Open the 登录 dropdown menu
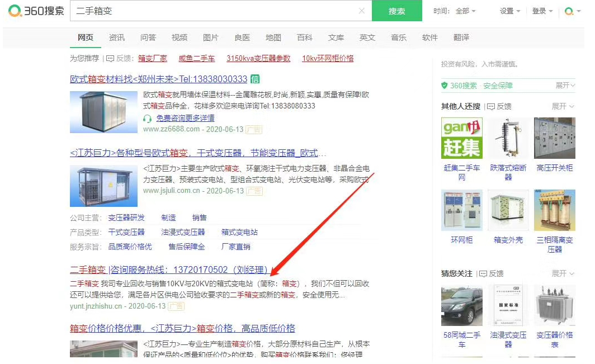The height and width of the screenshot is (364, 595). click(x=542, y=11)
